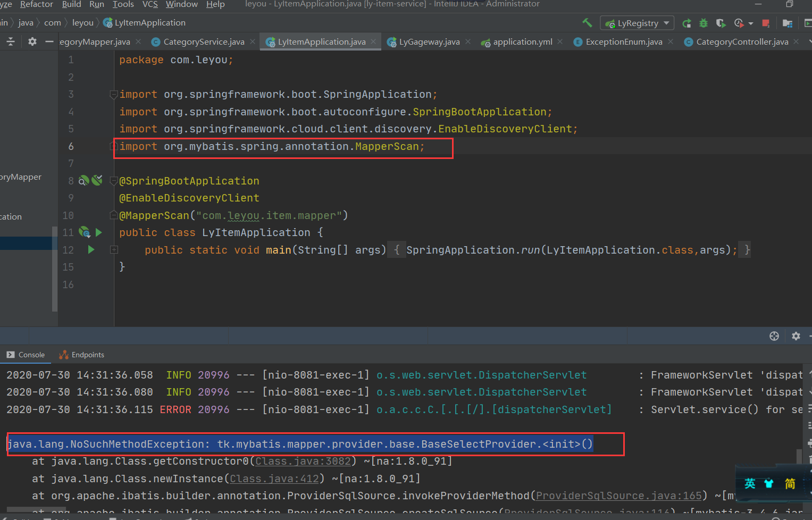Close the LyGageway.java tab
This screenshot has width=812, height=520.
[x=468, y=42]
